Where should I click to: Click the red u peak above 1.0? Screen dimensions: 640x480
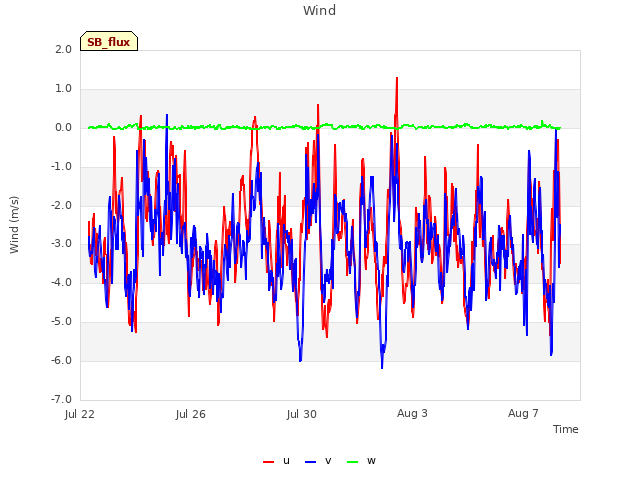tap(397, 79)
